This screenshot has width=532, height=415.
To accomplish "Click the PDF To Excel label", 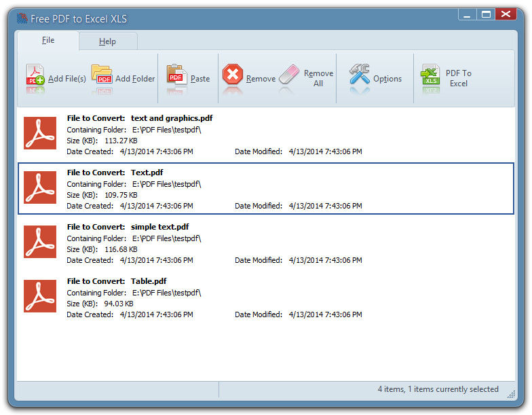I will pos(459,79).
